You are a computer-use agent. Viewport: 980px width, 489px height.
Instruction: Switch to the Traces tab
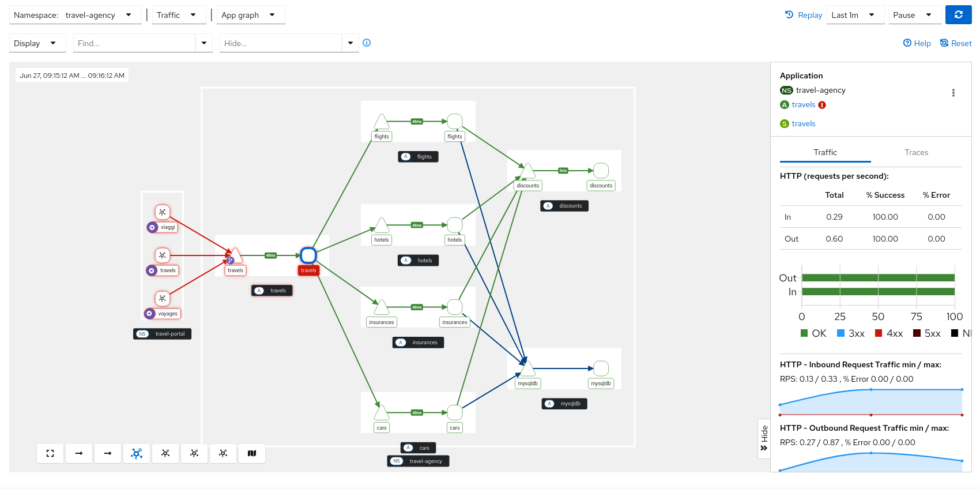tap(916, 152)
